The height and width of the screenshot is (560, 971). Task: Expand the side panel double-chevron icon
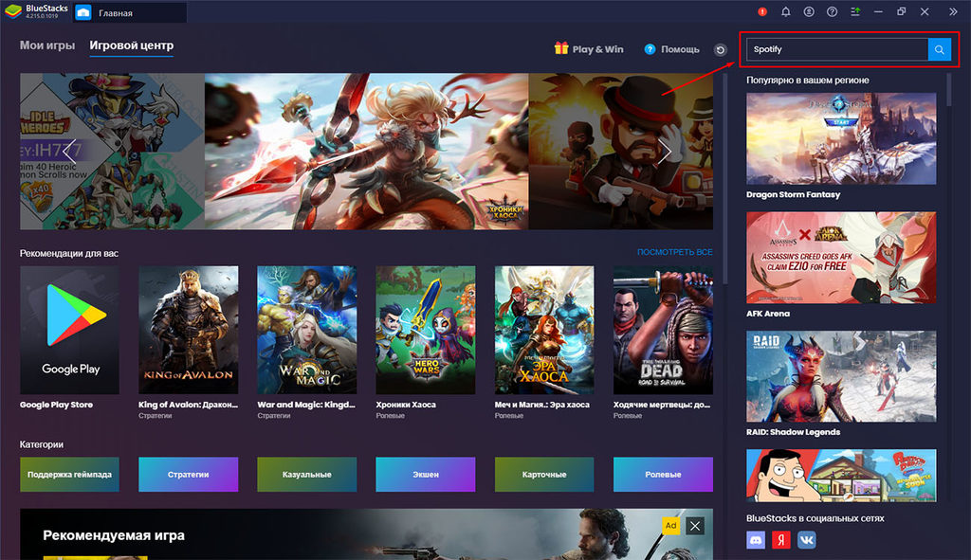[x=953, y=11]
